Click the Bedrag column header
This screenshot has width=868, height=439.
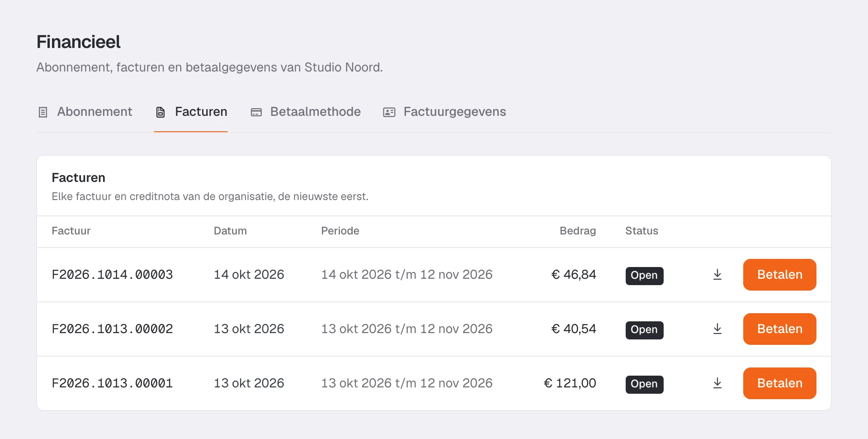(x=577, y=231)
